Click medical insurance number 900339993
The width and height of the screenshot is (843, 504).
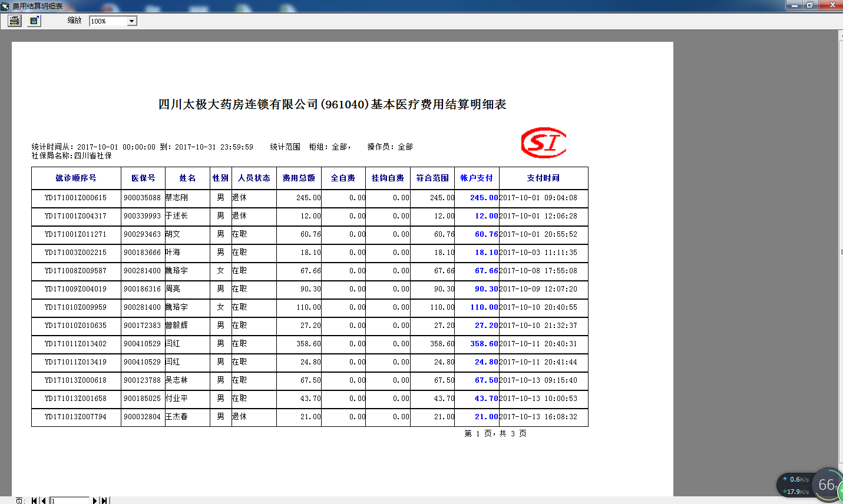[x=142, y=216]
